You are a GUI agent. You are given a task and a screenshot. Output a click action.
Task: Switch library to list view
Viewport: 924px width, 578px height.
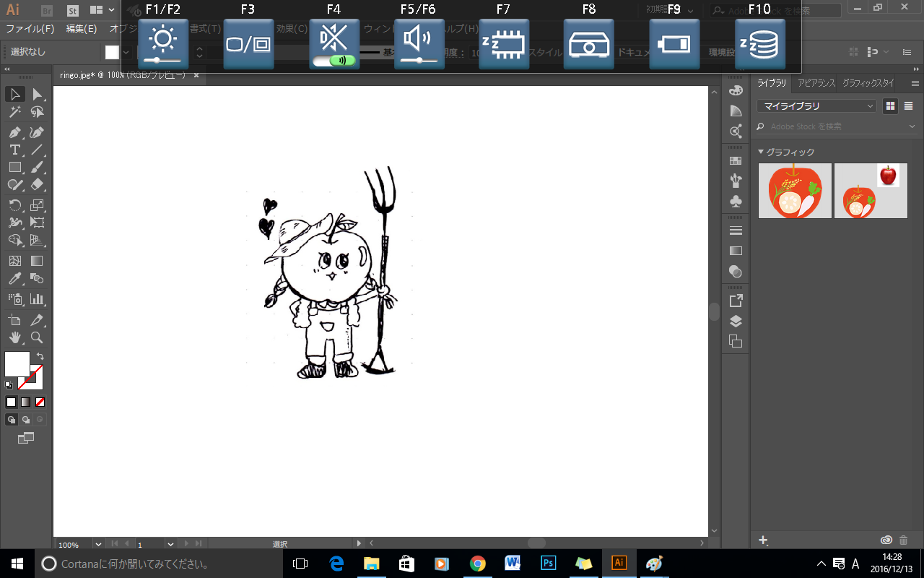pos(908,106)
